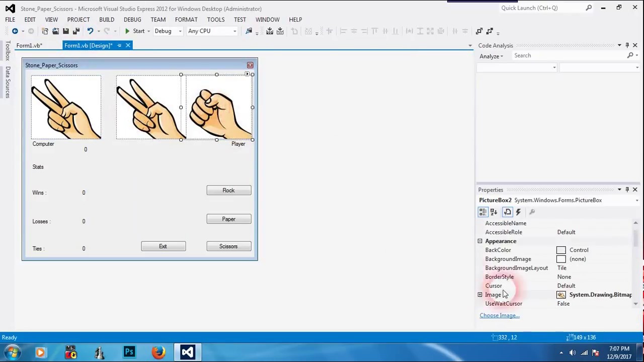Click the smart tag arrow on PictureBox
This screenshot has height=362, width=644.
(x=247, y=74)
